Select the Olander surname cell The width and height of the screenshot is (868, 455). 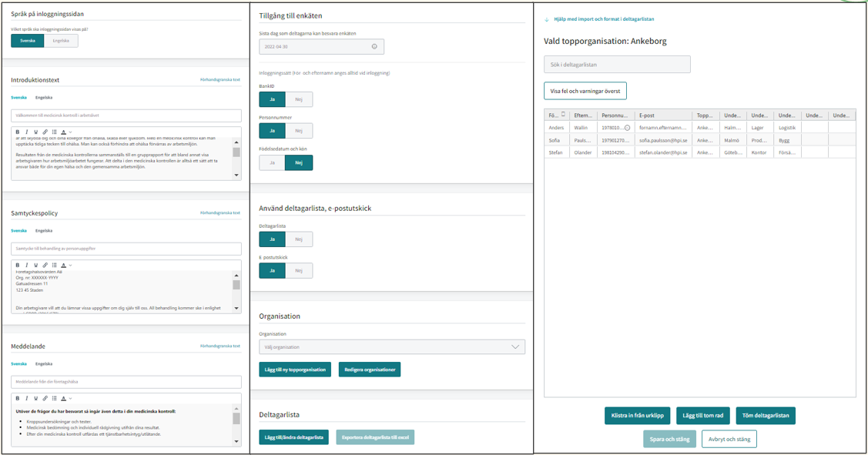click(583, 152)
